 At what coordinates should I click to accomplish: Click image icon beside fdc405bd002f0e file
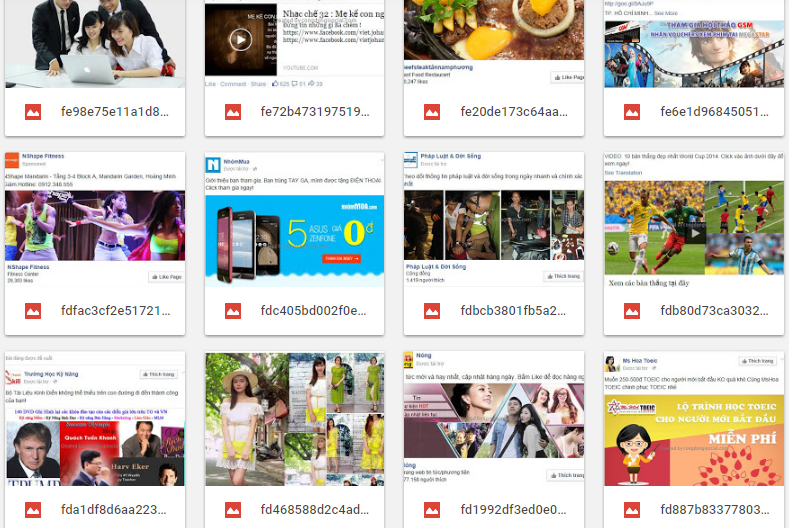[233, 311]
